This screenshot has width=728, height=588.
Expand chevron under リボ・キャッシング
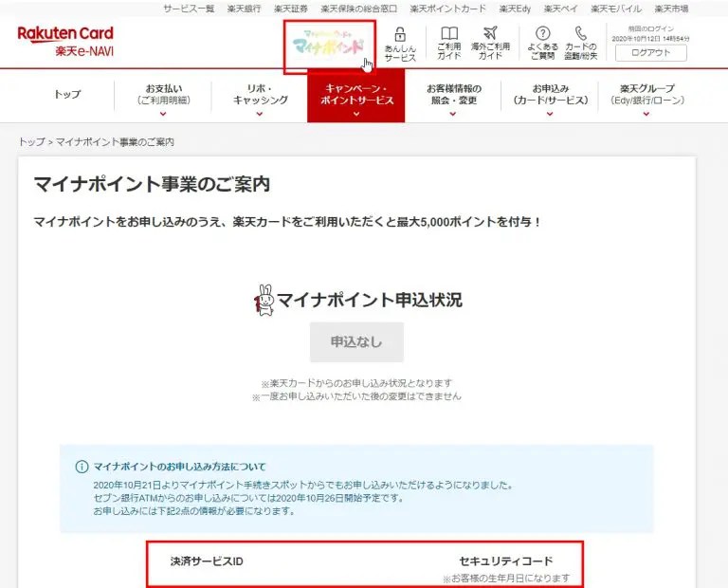pyautogui.click(x=260, y=114)
